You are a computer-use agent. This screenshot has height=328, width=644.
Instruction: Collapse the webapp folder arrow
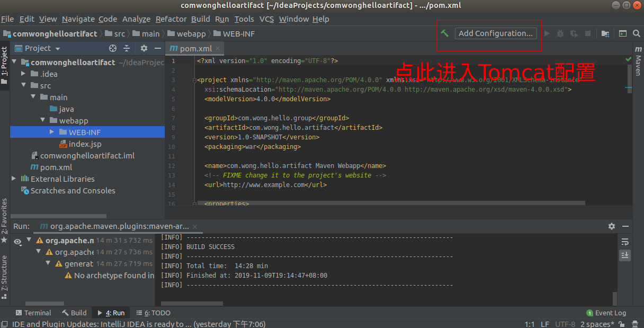[42, 120]
